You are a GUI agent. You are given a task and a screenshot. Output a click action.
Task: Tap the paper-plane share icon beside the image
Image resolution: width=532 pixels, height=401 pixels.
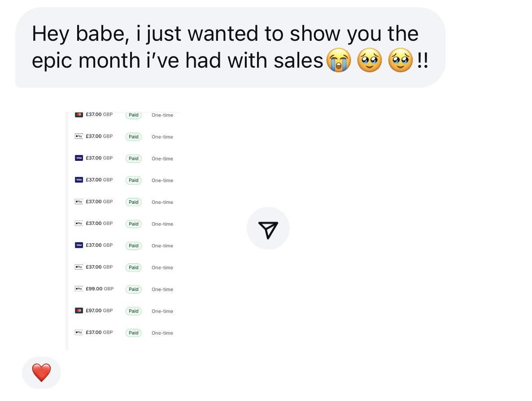pos(268,229)
